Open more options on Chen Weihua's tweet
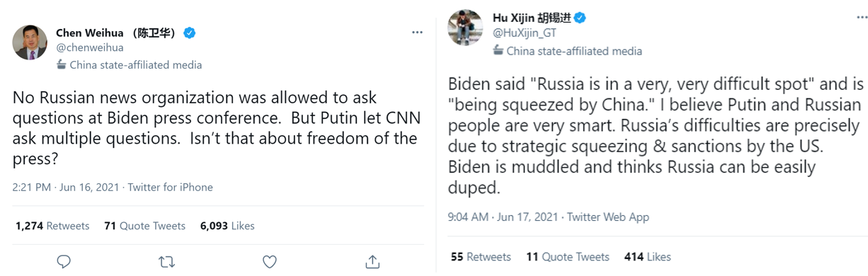The width and height of the screenshot is (868, 276). point(418,33)
